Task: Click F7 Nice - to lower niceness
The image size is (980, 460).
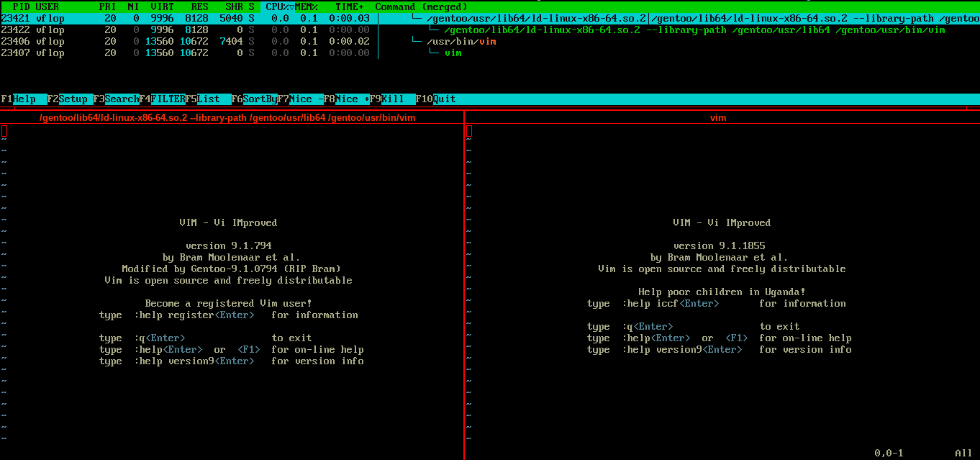Action: tap(300, 99)
